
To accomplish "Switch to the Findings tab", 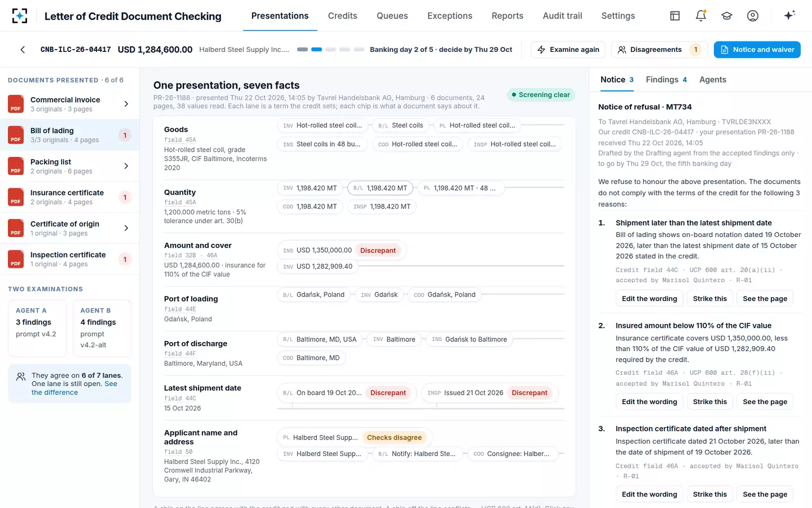I will pos(666,80).
